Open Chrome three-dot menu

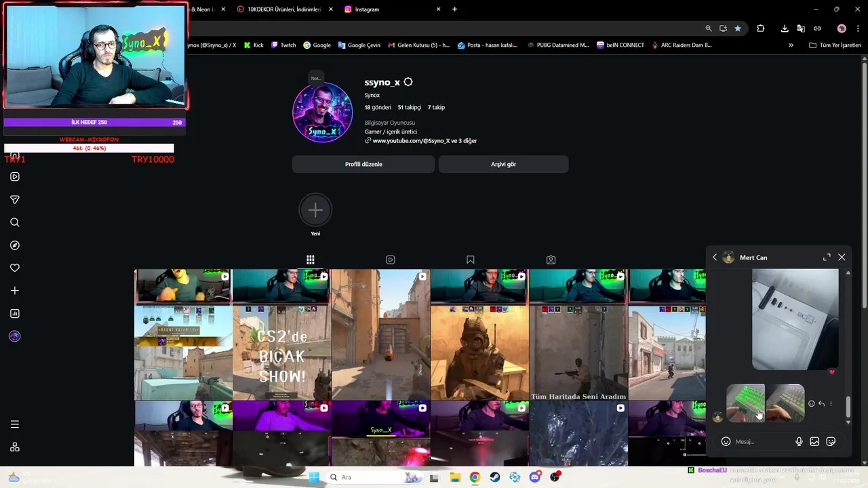[x=859, y=28]
